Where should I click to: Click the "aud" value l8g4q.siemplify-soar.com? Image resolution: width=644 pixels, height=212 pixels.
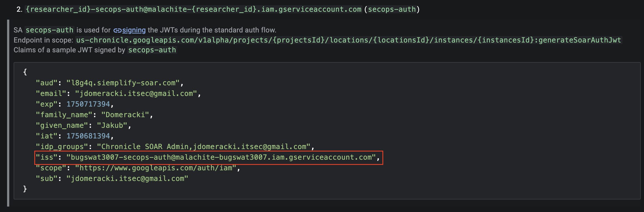click(x=123, y=83)
